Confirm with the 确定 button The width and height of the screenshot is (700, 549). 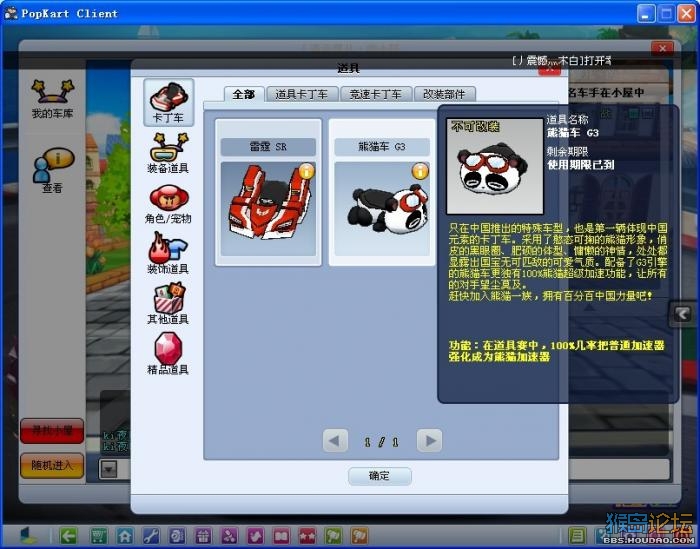tap(379, 476)
